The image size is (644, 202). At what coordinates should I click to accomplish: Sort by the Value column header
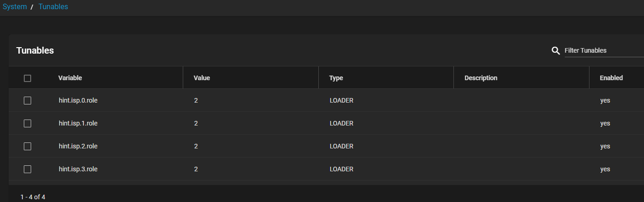[x=202, y=78]
